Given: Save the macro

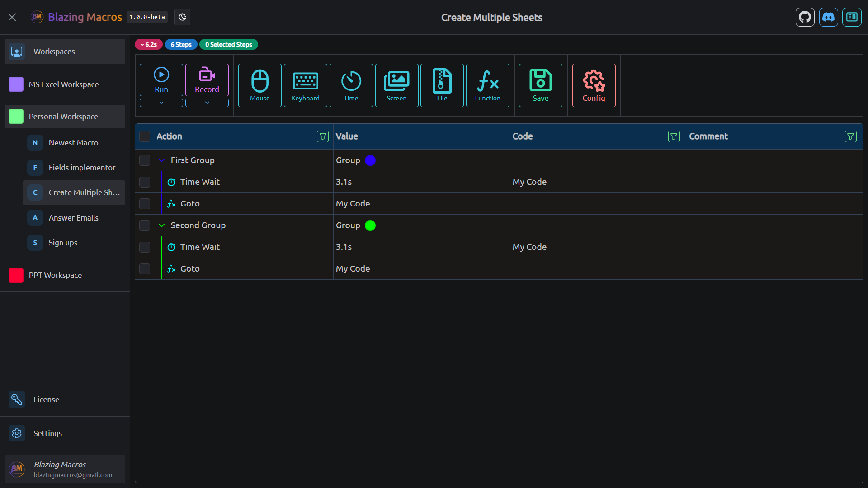Looking at the screenshot, I should pyautogui.click(x=541, y=85).
